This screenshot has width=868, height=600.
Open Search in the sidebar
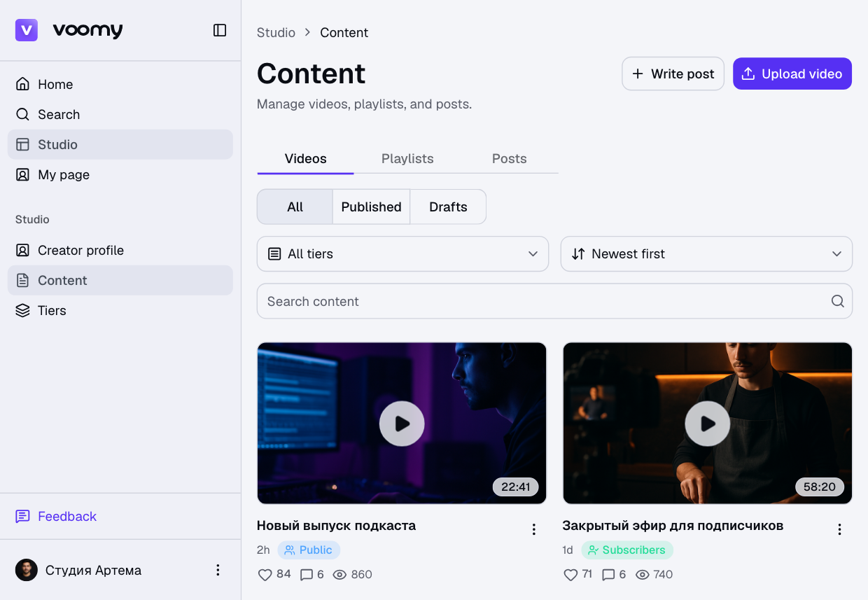pos(120,114)
